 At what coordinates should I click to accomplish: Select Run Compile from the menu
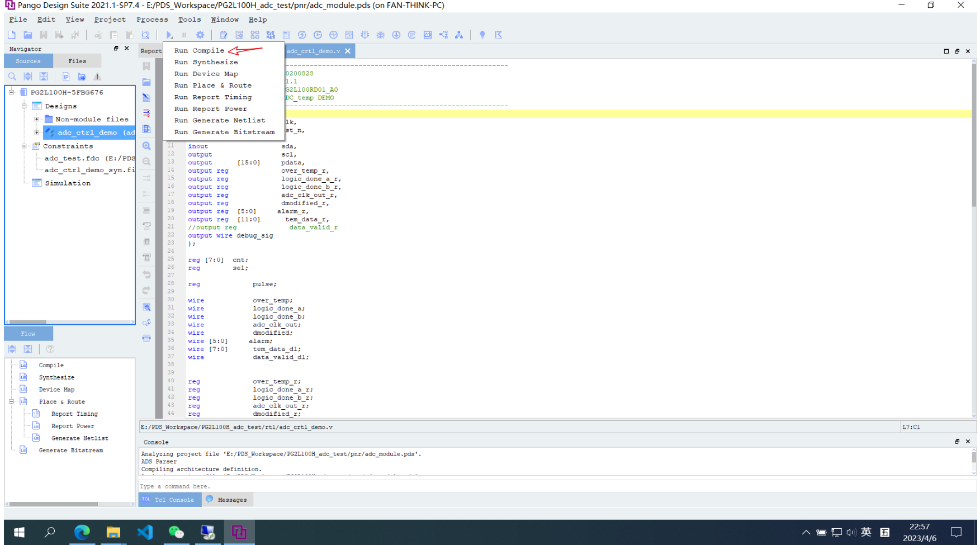click(199, 50)
